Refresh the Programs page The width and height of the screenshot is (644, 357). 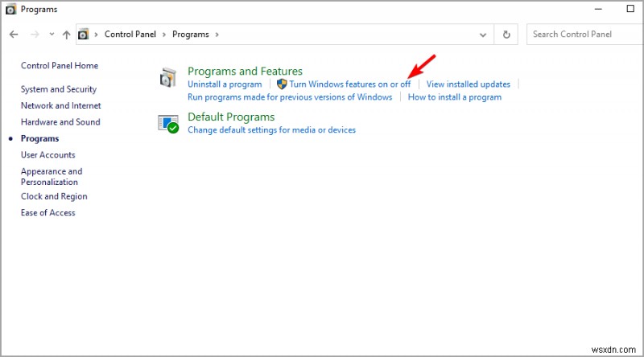tap(506, 35)
